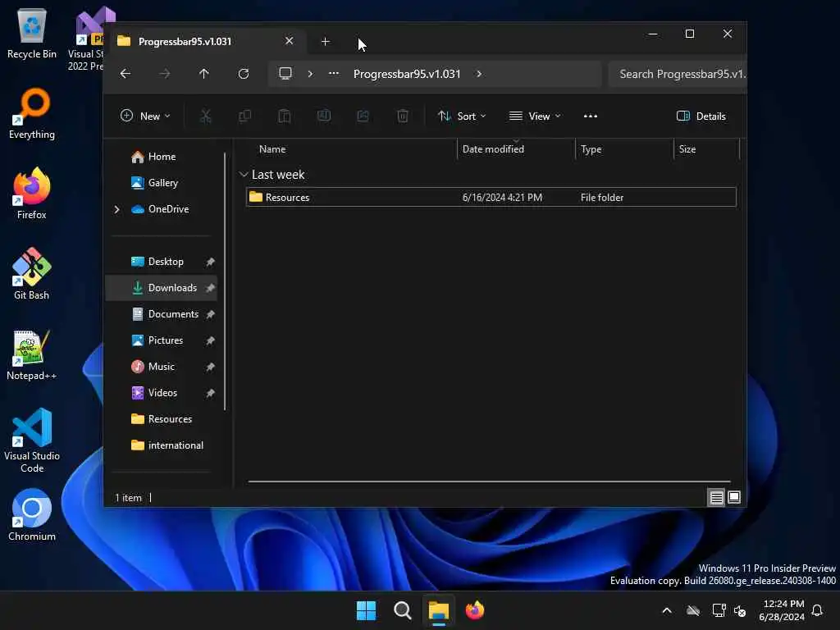Viewport: 840px width, 630px height.
Task: Open the Chromium desktop shortcut
Action: point(32,515)
